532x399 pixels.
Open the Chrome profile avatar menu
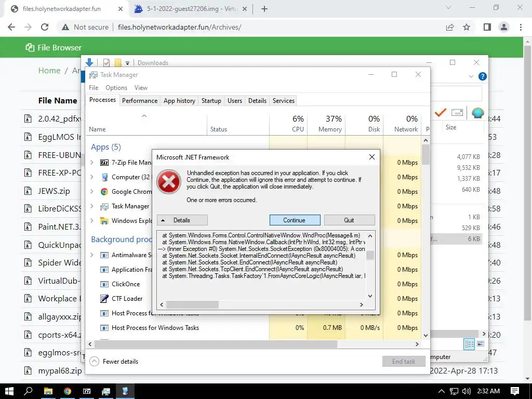click(x=504, y=27)
